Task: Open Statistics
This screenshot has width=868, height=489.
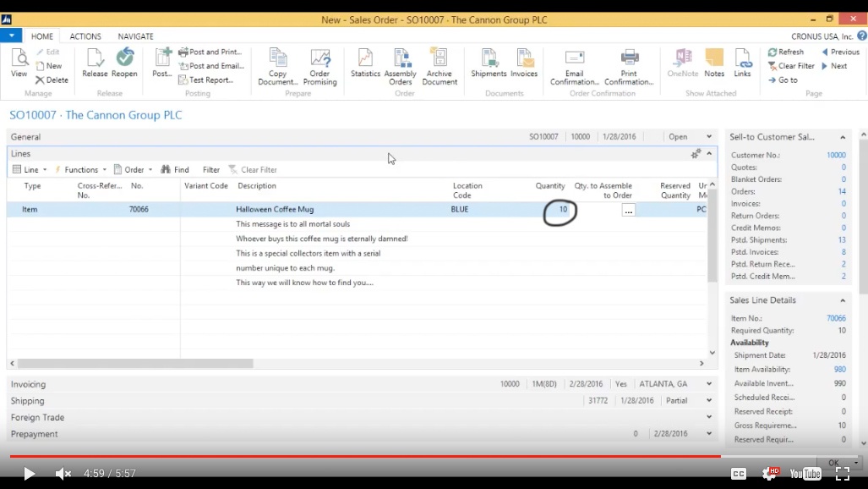Action: coord(365,63)
